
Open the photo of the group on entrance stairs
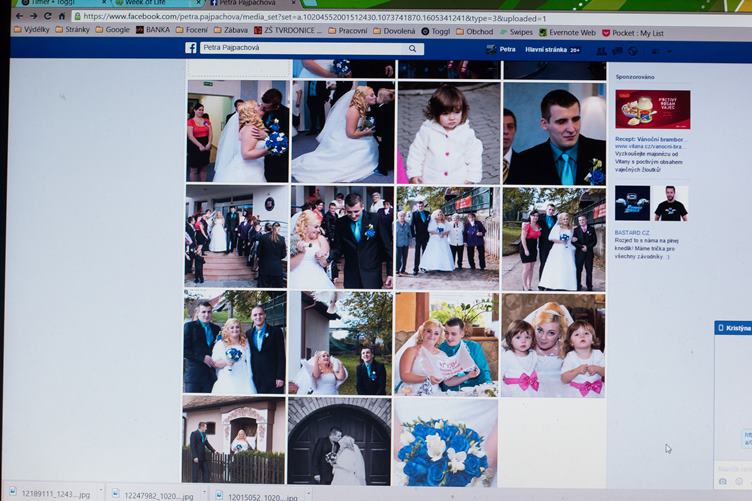tap(236, 236)
